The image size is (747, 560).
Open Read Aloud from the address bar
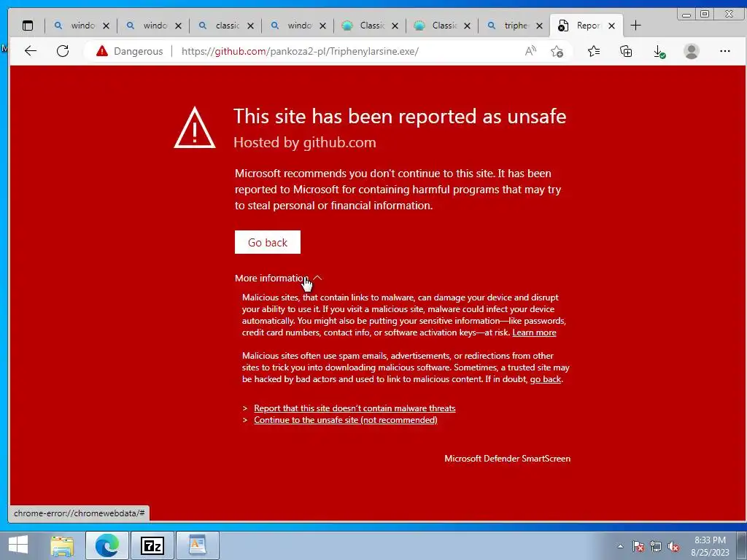pyautogui.click(x=530, y=51)
